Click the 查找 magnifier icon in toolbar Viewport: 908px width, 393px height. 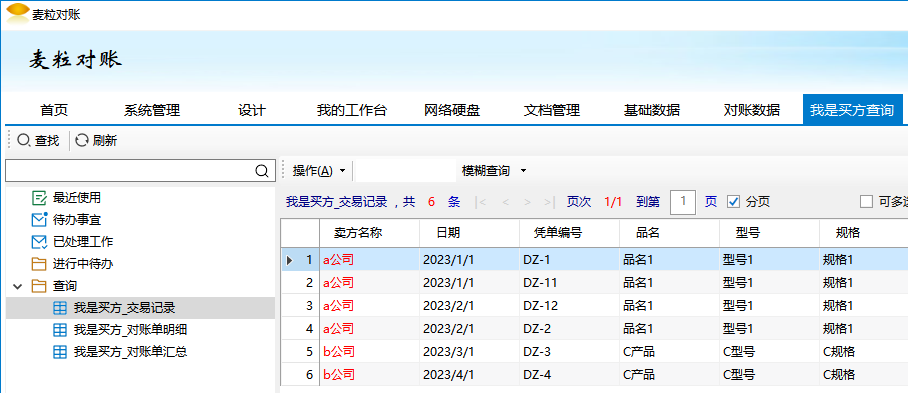pos(24,140)
